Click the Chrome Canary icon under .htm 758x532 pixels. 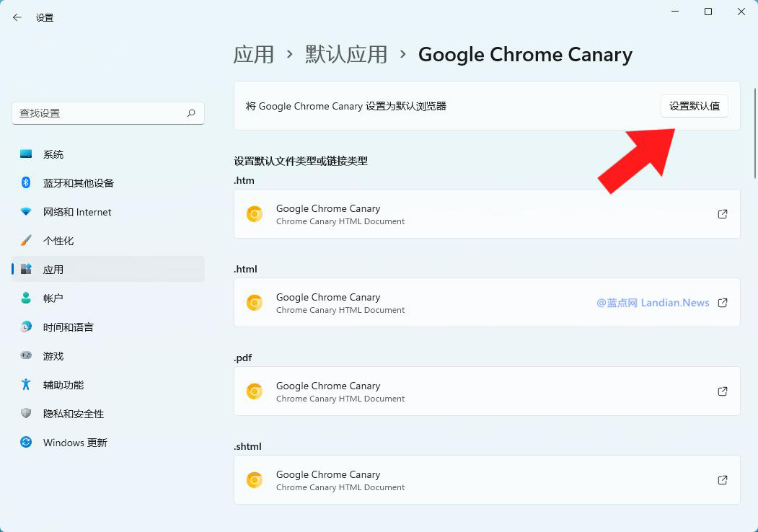(x=255, y=213)
